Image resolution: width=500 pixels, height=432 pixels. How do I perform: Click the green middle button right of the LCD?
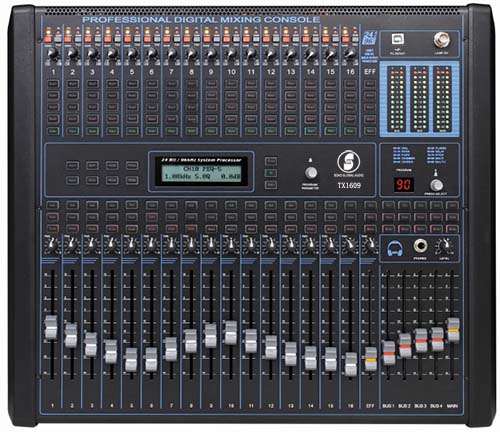tap(271, 173)
